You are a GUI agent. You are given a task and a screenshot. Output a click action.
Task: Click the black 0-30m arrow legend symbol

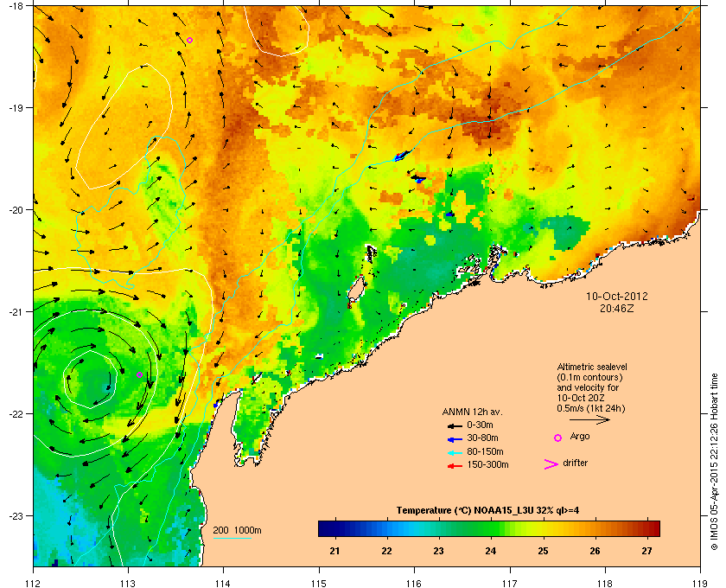pyautogui.click(x=455, y=425)
